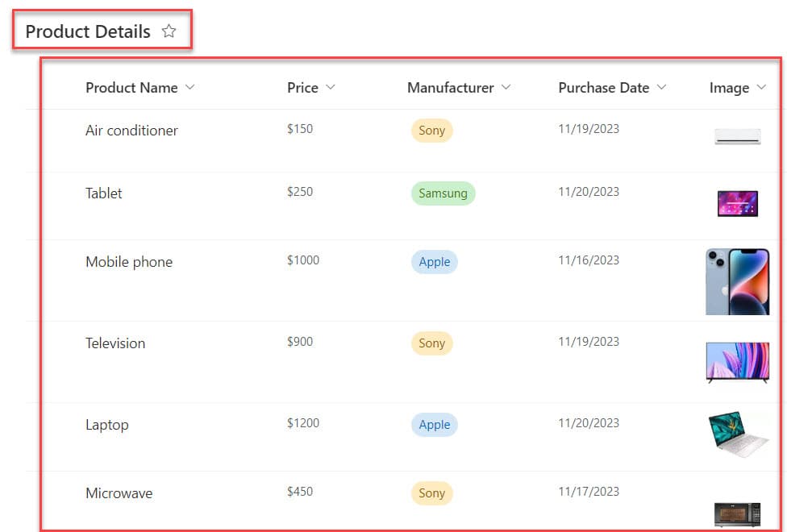Click the Sony tag in Microwave row
787x532 pixels.
point(432,493)
